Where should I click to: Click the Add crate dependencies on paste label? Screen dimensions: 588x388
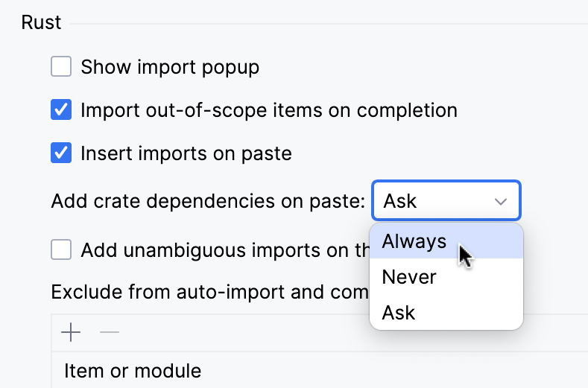(x=208, y=201)
